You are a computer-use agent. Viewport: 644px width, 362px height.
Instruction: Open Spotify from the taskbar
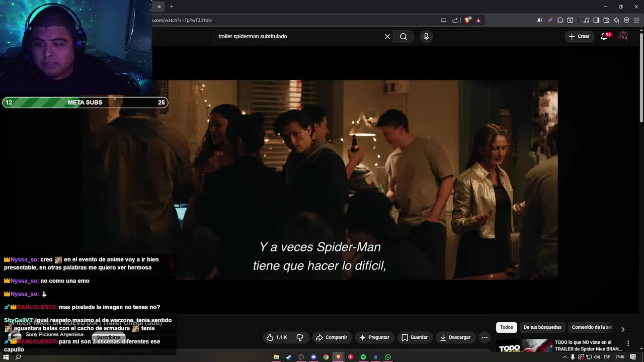[x=363, y=357]
